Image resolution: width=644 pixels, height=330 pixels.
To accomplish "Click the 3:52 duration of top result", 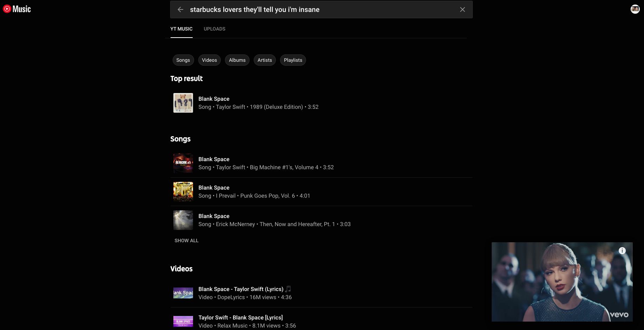I will pos(313,107).
